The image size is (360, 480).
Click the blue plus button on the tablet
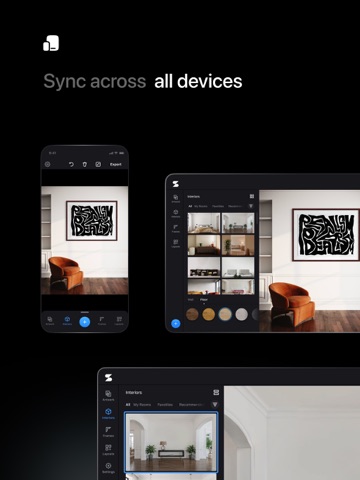tap(176, 323)
